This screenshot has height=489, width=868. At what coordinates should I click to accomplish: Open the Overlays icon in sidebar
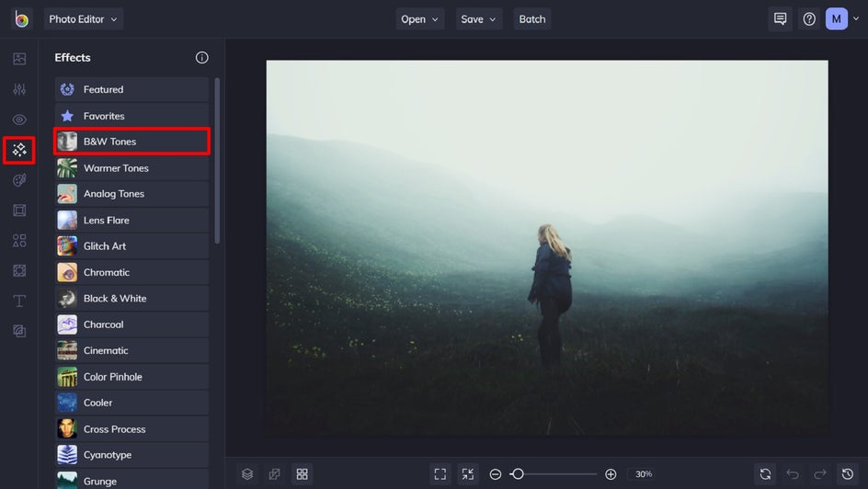(x=19, y=270)
